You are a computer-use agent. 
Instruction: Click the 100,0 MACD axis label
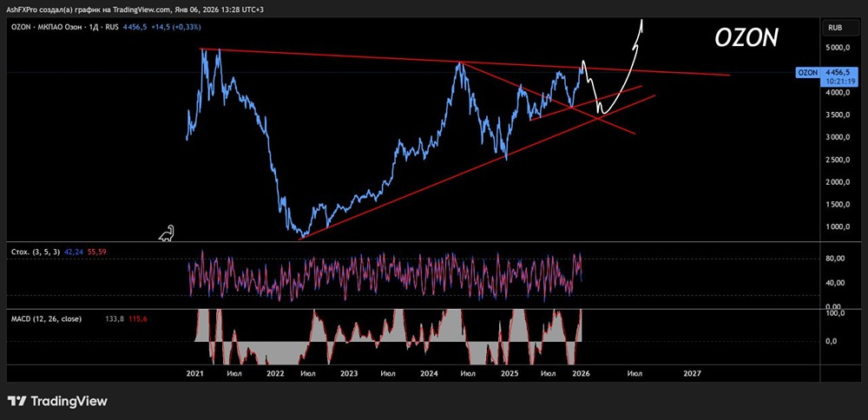coord(835,313)
